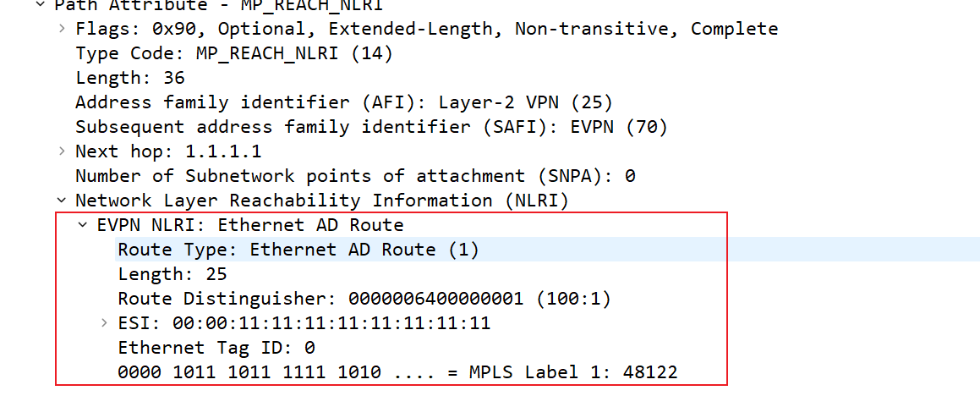Collapse the Network Layer Reachability Information node
This screenshot has height=396, width=980.
61,201
